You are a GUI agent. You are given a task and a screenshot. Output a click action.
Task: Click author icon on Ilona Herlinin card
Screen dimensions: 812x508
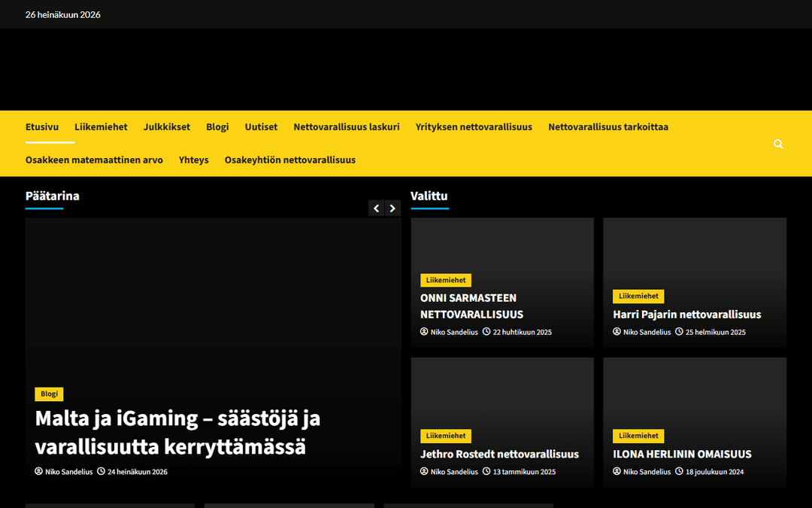pos(617,471)
